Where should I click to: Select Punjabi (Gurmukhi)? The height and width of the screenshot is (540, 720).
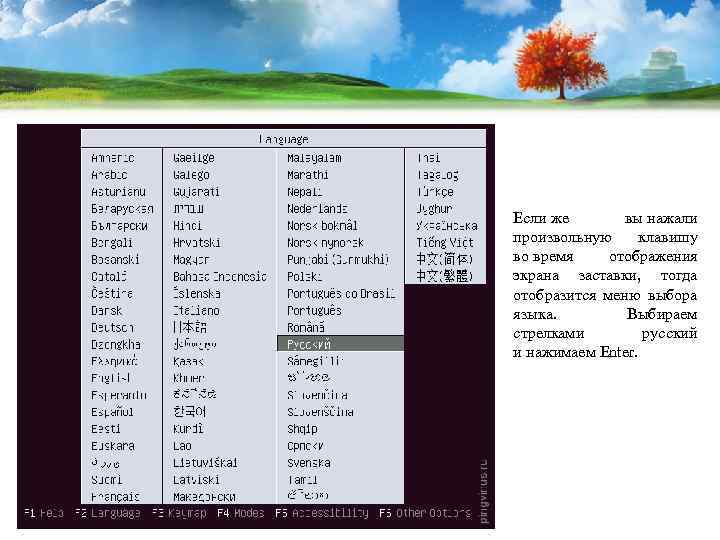click(338, 259)
